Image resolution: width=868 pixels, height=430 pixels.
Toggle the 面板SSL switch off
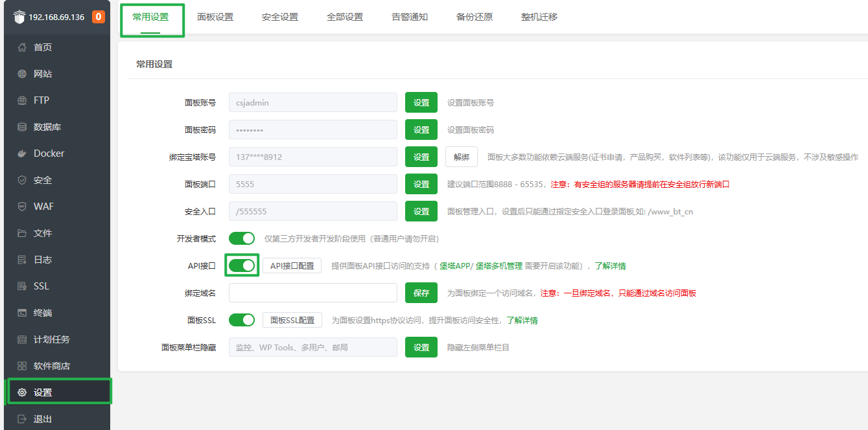[242, 320]
